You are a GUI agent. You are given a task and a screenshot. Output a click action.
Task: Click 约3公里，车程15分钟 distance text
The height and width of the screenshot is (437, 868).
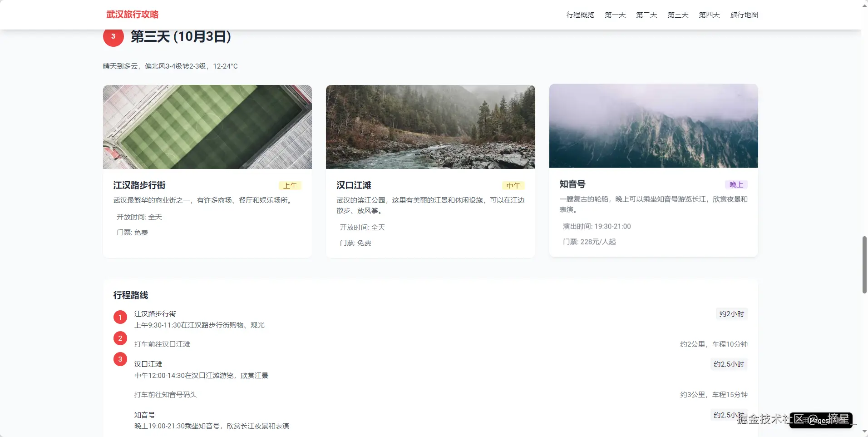(714, 395)
